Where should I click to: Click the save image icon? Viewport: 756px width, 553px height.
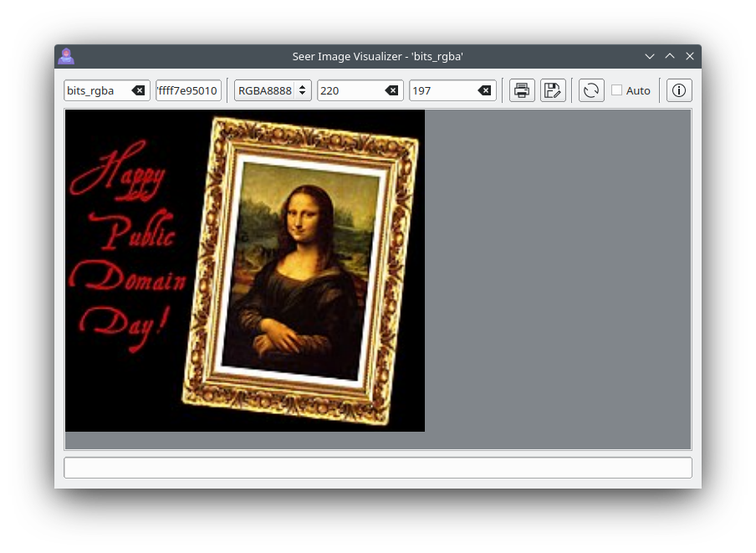553,90
